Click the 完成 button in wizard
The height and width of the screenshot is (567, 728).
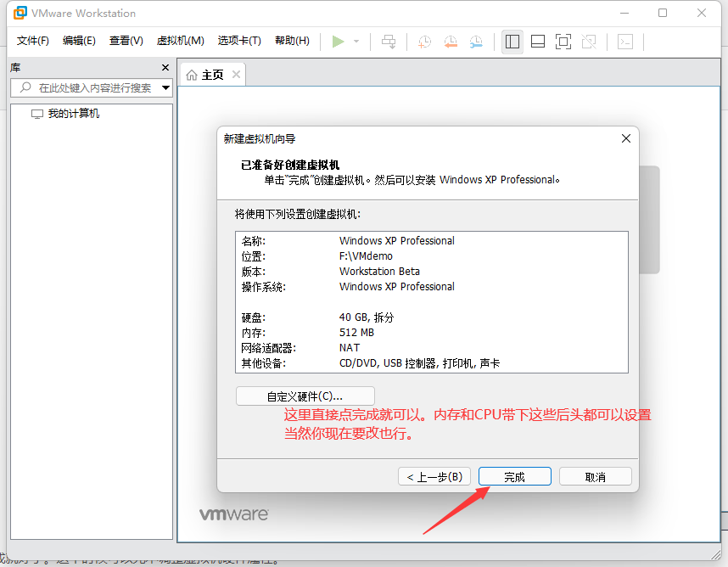514,476
